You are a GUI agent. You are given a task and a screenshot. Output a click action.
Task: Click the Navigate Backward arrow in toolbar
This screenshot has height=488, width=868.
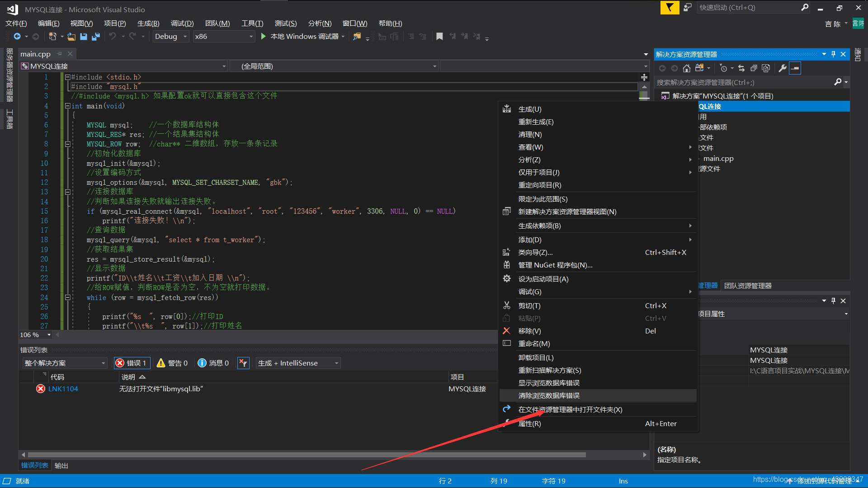pos(17,37)
